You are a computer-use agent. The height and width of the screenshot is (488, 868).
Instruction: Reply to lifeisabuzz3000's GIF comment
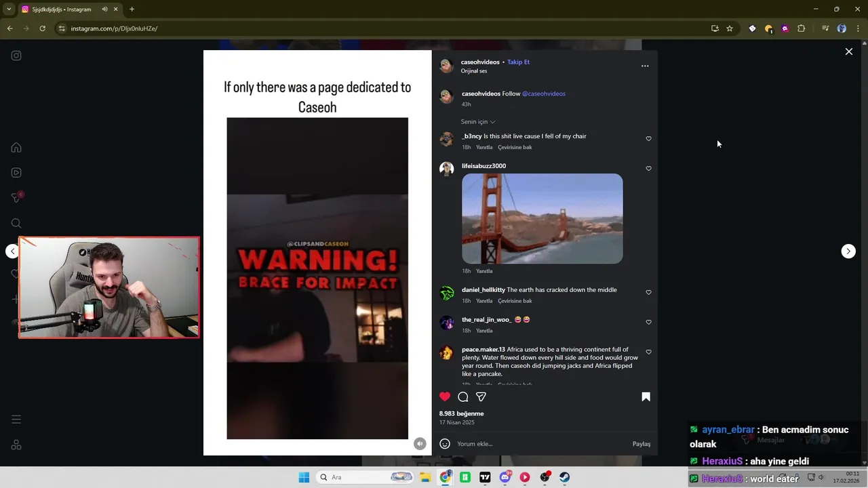tap(484, 271)
